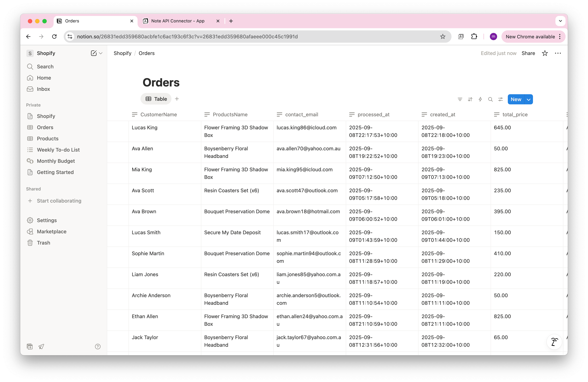Open the Notion AI floating button
588x382 pixels.
click(x=554, y=342)
